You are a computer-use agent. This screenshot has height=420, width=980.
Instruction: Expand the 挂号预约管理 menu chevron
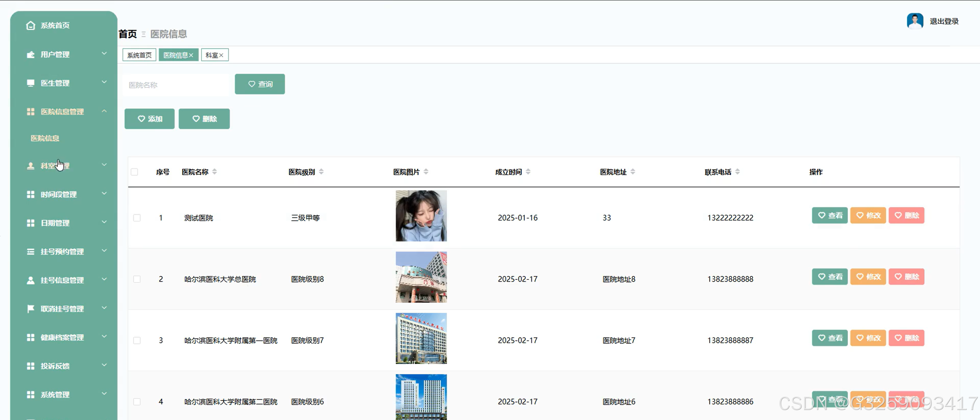point(104,251)
